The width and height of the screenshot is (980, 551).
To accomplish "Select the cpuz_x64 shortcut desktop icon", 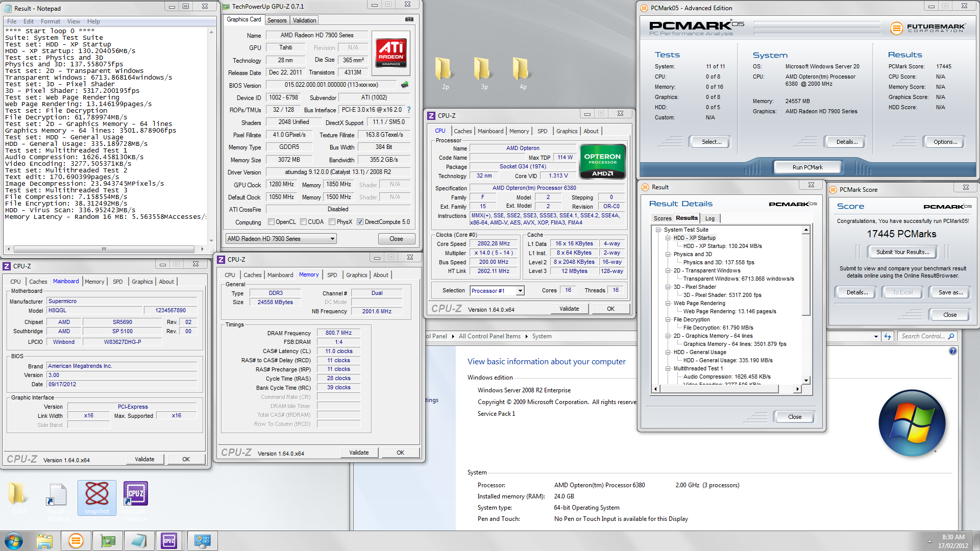I will tap(136, 501).
